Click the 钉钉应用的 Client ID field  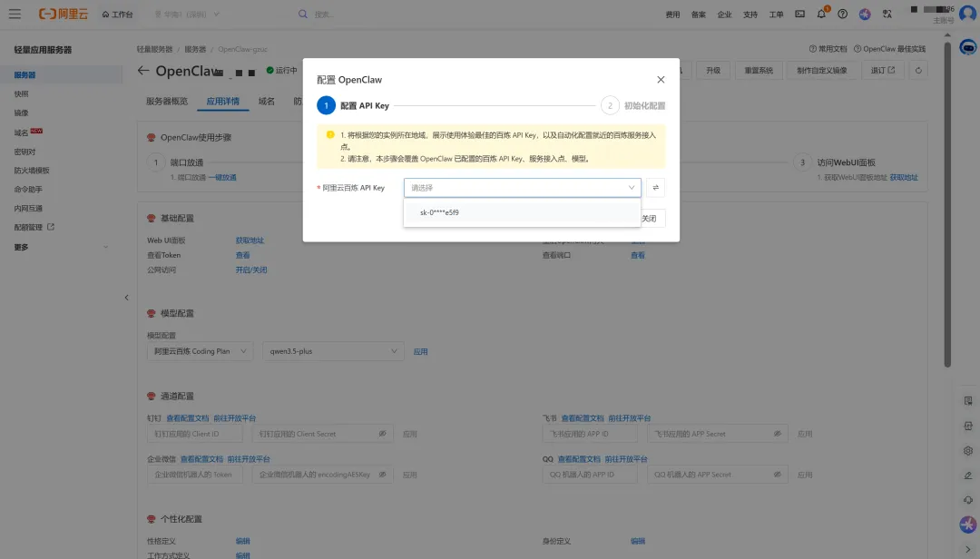(x=195, y=434)
